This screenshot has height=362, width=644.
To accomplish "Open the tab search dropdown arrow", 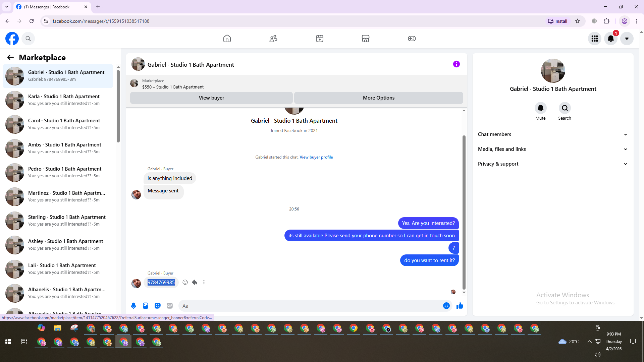I will (x=7, y=7).
